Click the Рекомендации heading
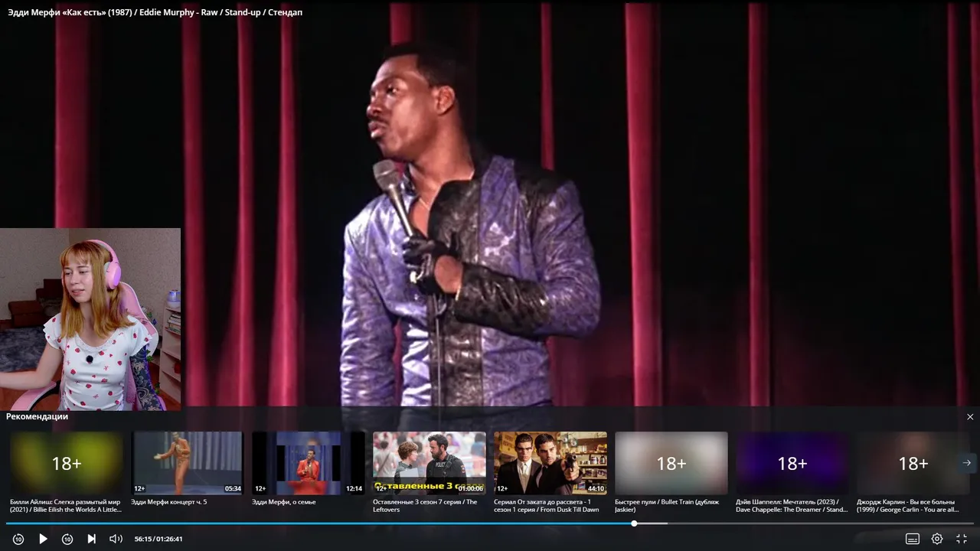Viewport: 980px width, 551px height. click(x=37, y=416)
